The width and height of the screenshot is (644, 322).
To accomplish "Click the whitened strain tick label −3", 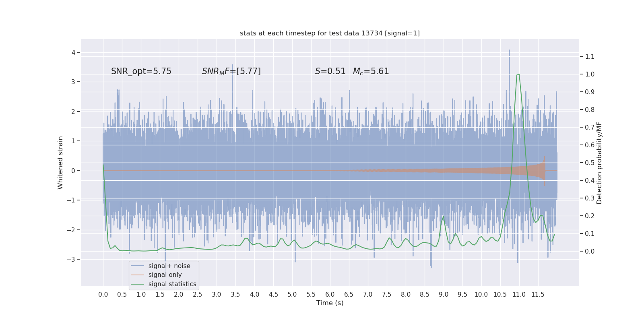I will (71, 259).
